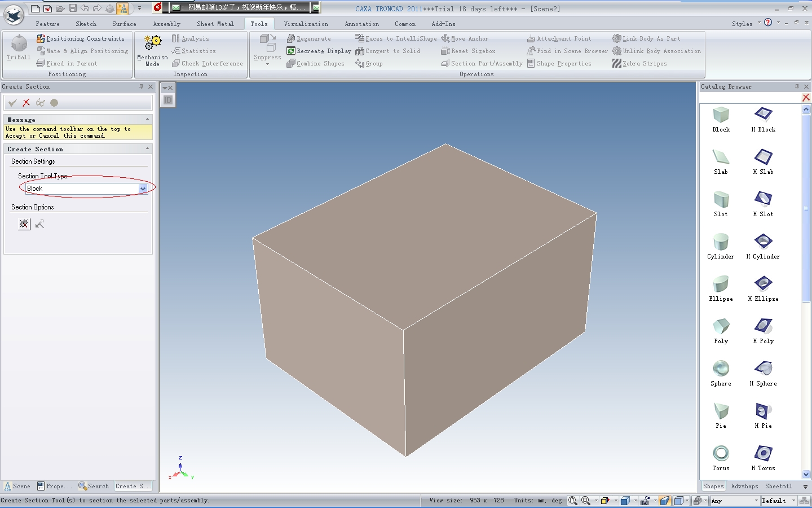
Task: Select the Cylinder shape in the catalog
Action: (x=721, y=247)
